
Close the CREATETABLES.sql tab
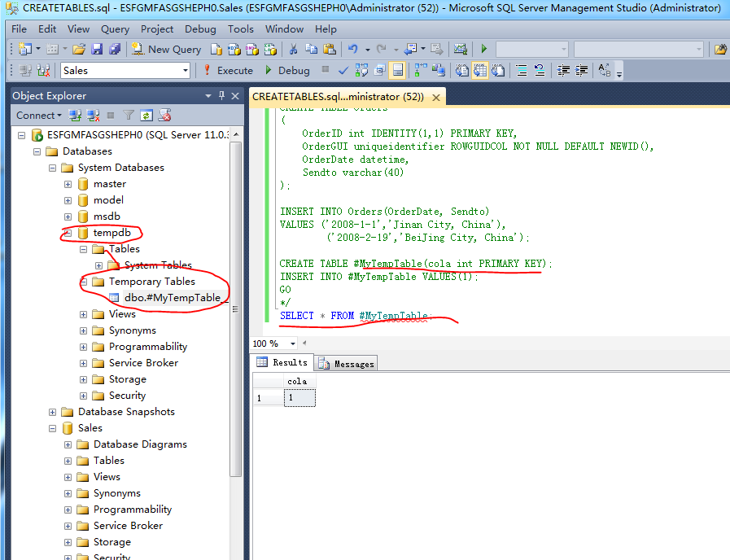tap(436, 98)
